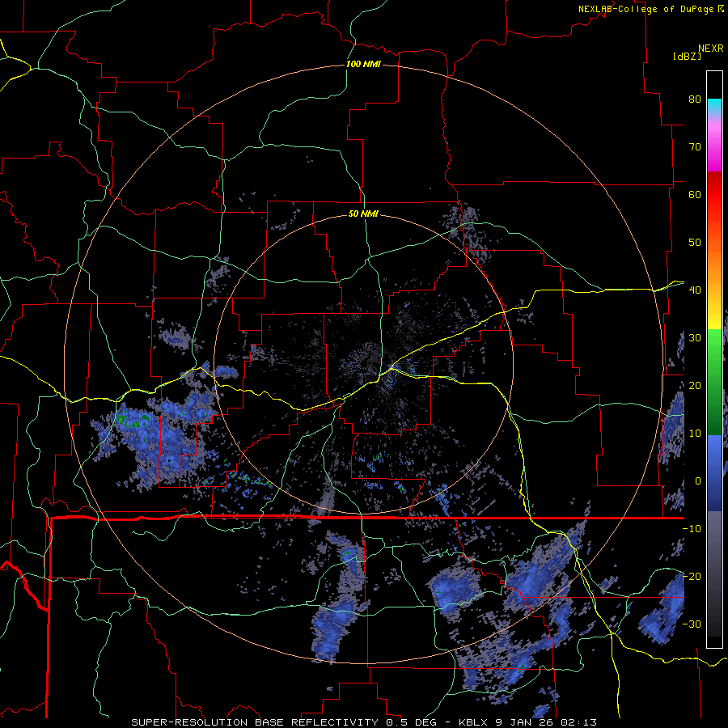Click the 40 value on the color scale
728x728 pixels.
pos(695,290)
